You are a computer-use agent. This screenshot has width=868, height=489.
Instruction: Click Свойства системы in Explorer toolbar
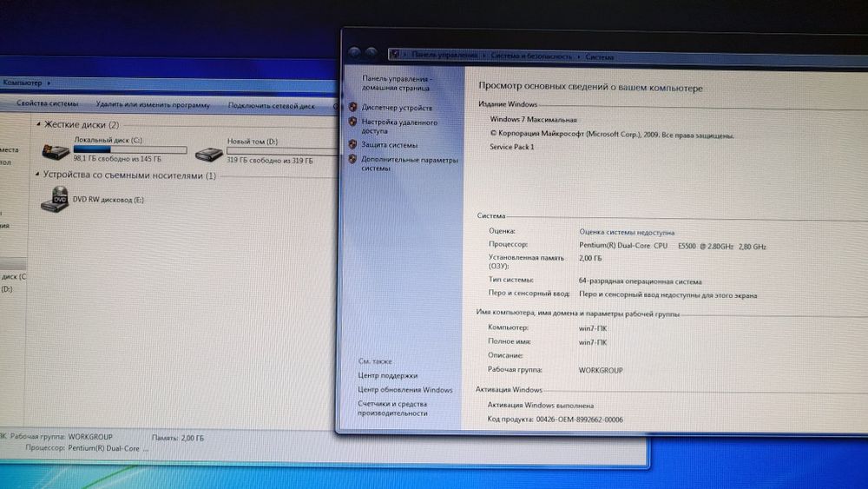point(47,103)
